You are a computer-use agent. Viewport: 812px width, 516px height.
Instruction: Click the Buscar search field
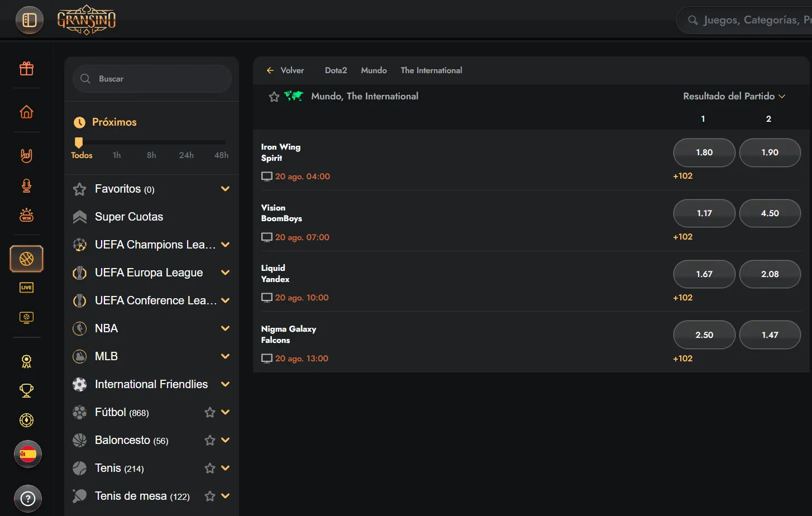[x=152, y=79]
